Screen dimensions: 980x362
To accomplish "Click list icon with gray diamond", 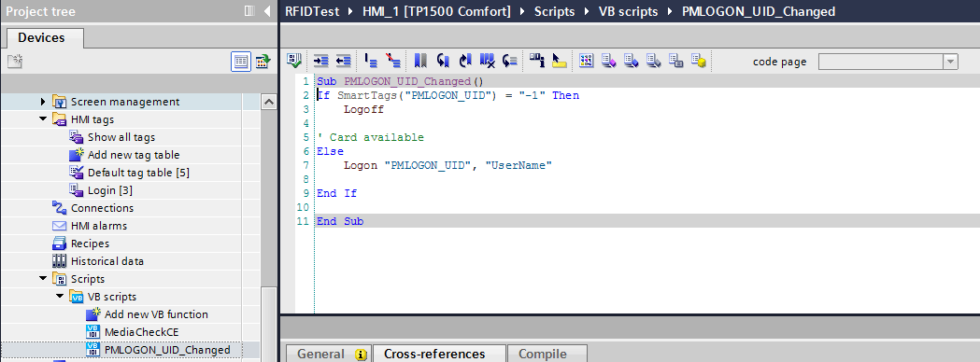I will click(654, 61).
